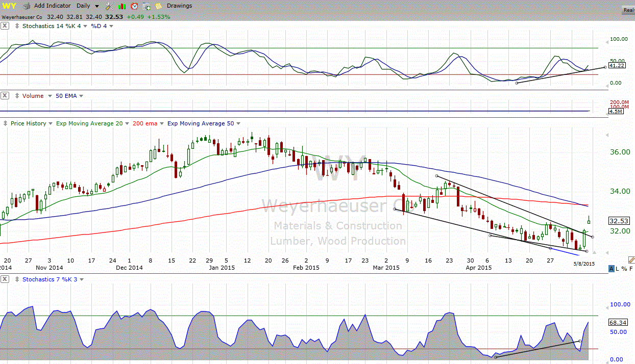Open the Add Indicator menu
The width and height of the screenshot is (635, 364).
coord(52,6)
